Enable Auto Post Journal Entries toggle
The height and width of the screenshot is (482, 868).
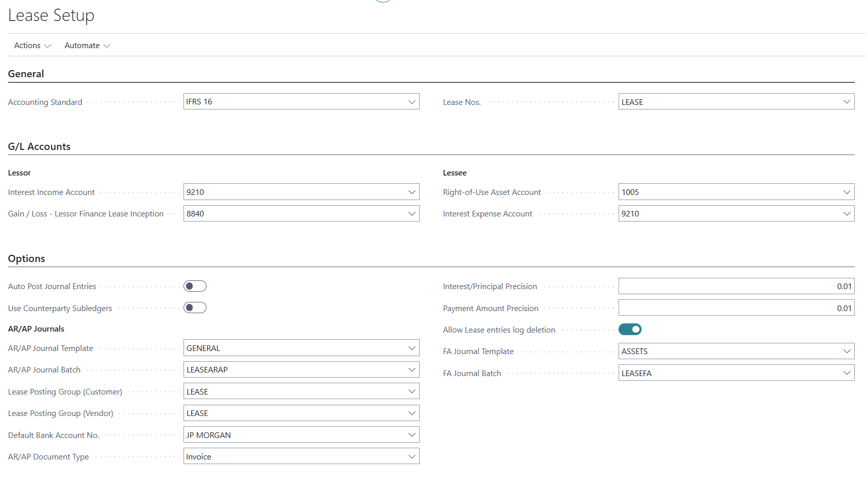pos(195,286)
